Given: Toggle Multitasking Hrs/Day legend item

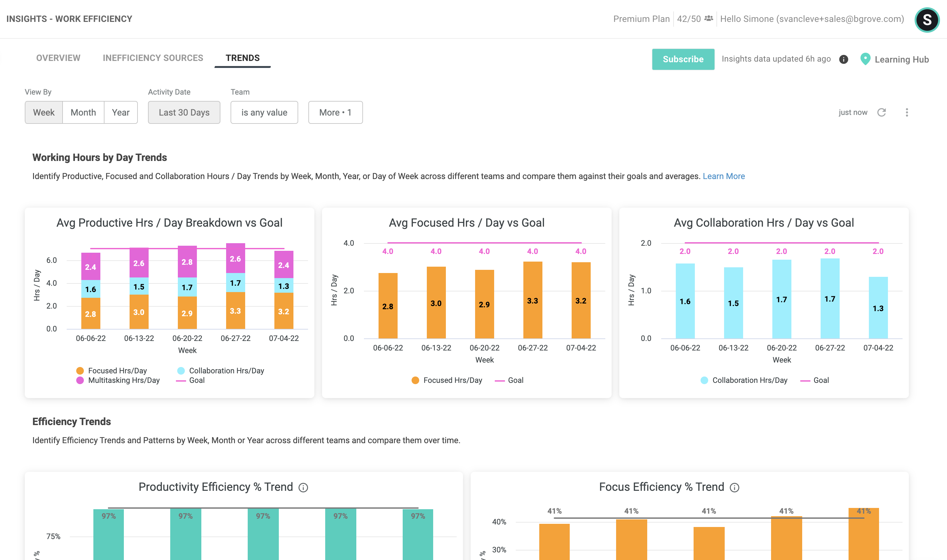Looking at the screenshot, I should (x=118, y=380).
